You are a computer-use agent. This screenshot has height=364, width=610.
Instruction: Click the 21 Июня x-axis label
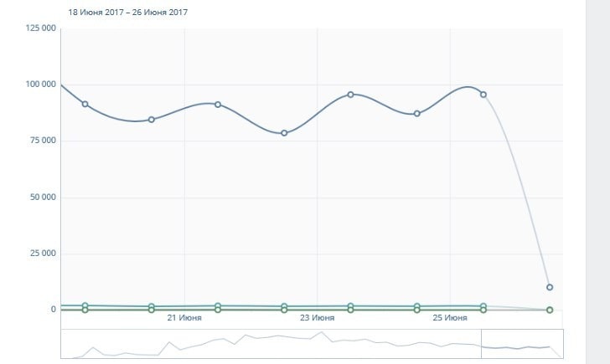[184, 319]
